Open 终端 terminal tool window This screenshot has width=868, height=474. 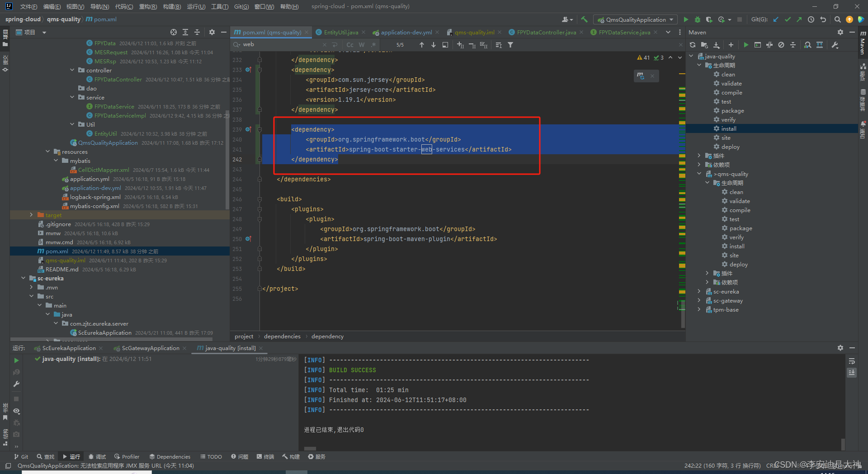(x=265, y=456)
